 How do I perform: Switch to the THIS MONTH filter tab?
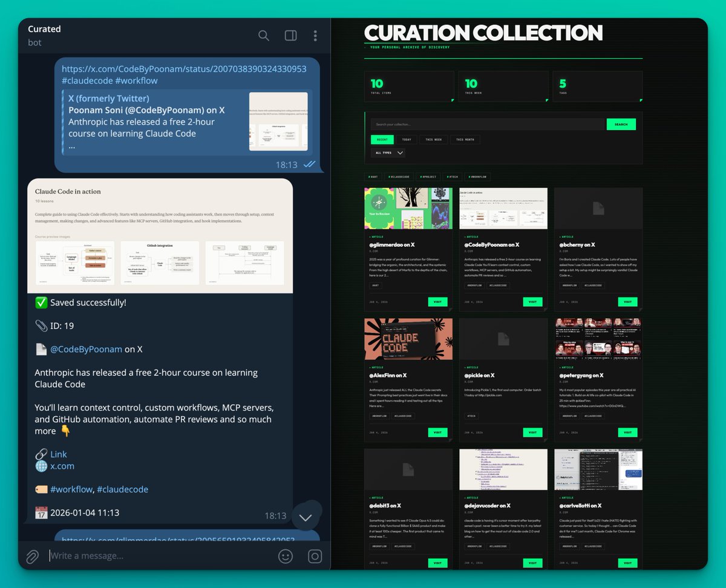pos(465,139)
